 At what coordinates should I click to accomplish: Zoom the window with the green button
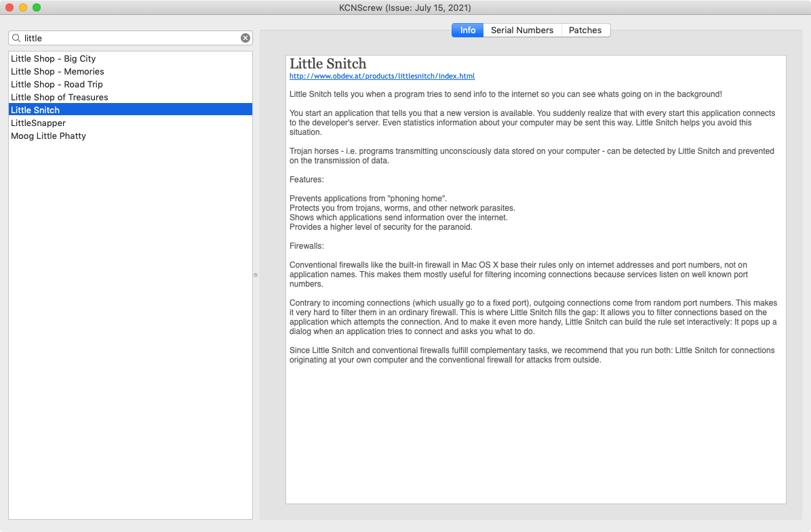point(37,7)
